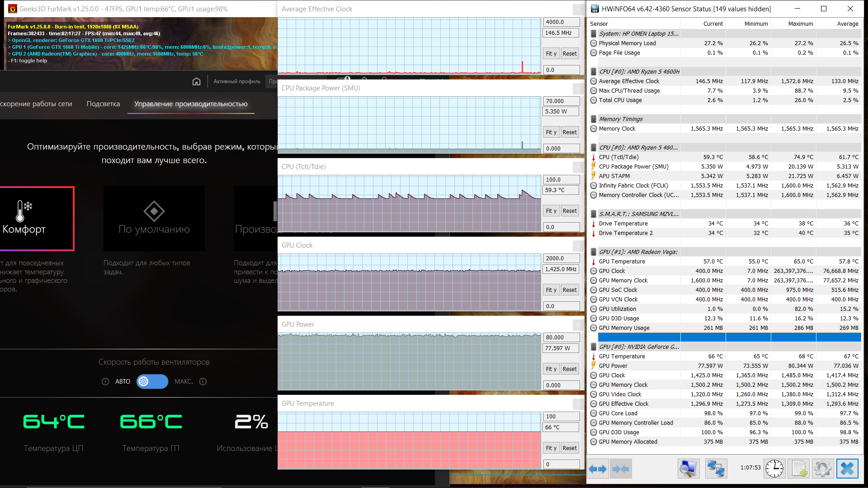Image resolution: width=868 pixels, height=488 pixels.
Task: Click Активный профиль in OMEN header
Action: point(237,81)
